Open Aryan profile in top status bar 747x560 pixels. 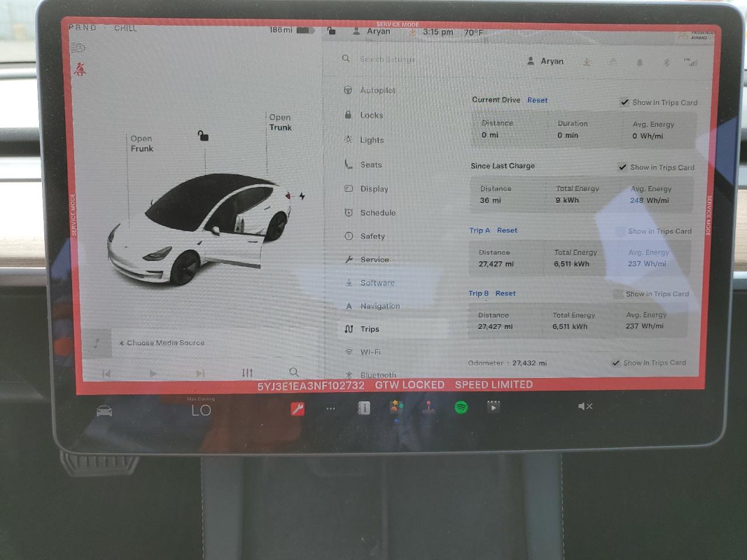(372, 32)
